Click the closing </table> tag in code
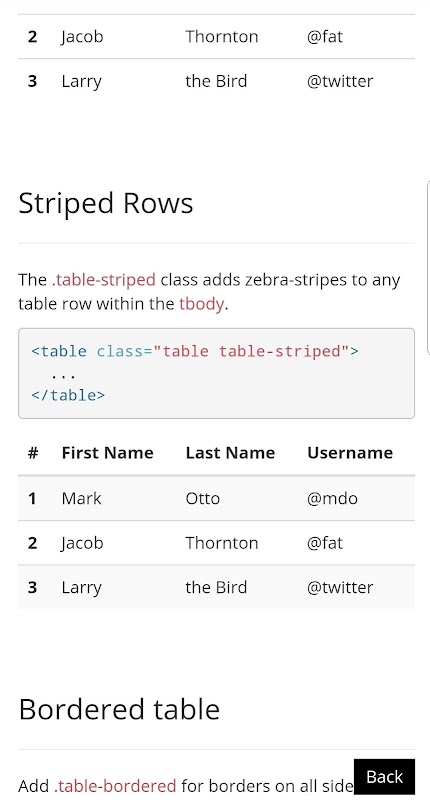 68,395
